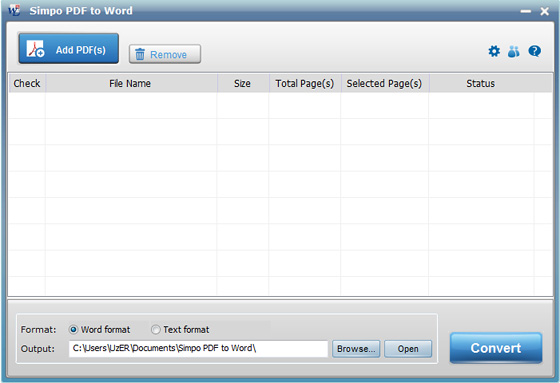The image size is (560, 383).
Task: Start conversion with the Convert button
Action: (496, 348)
